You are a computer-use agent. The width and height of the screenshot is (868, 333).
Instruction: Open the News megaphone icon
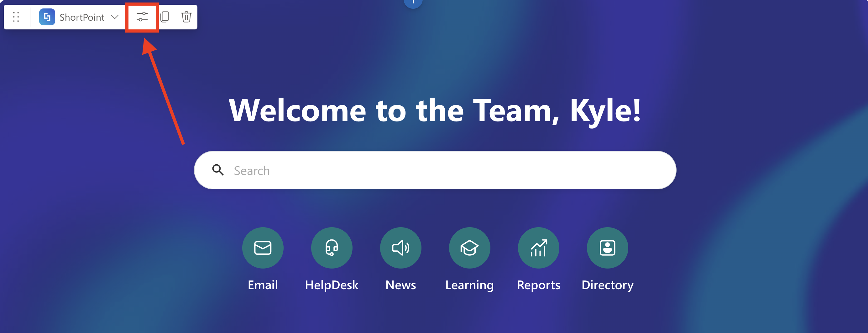401,248
